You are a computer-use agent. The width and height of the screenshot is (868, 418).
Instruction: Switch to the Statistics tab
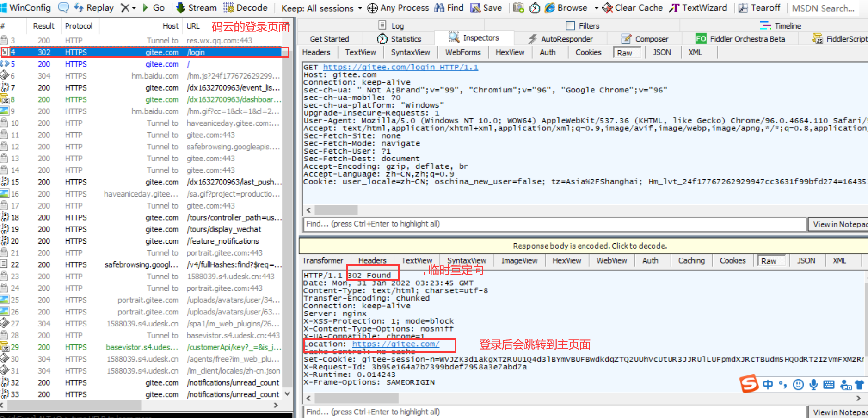pyautogui.click(x=399, y=39)
